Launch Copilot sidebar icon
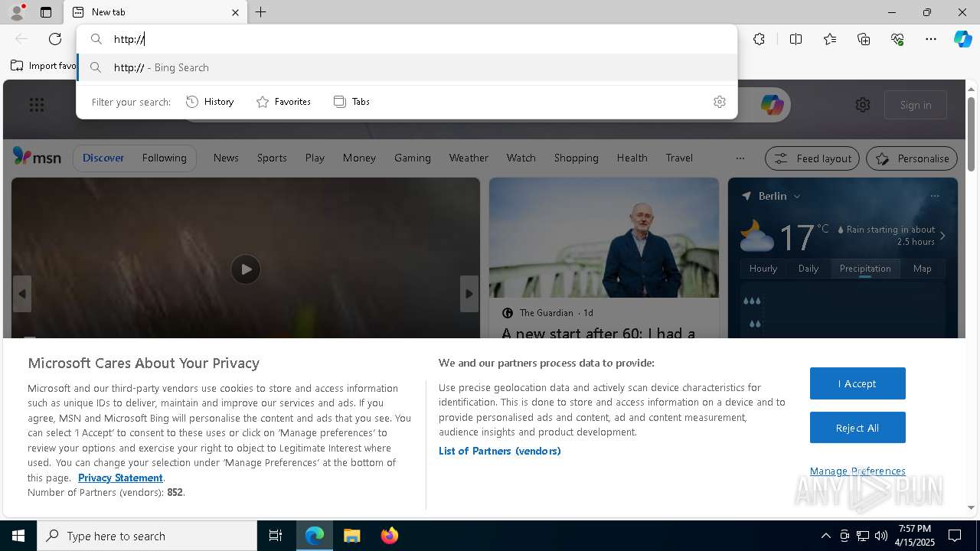The height and width of the screenshot is (551, 980). tap(962, 39)
